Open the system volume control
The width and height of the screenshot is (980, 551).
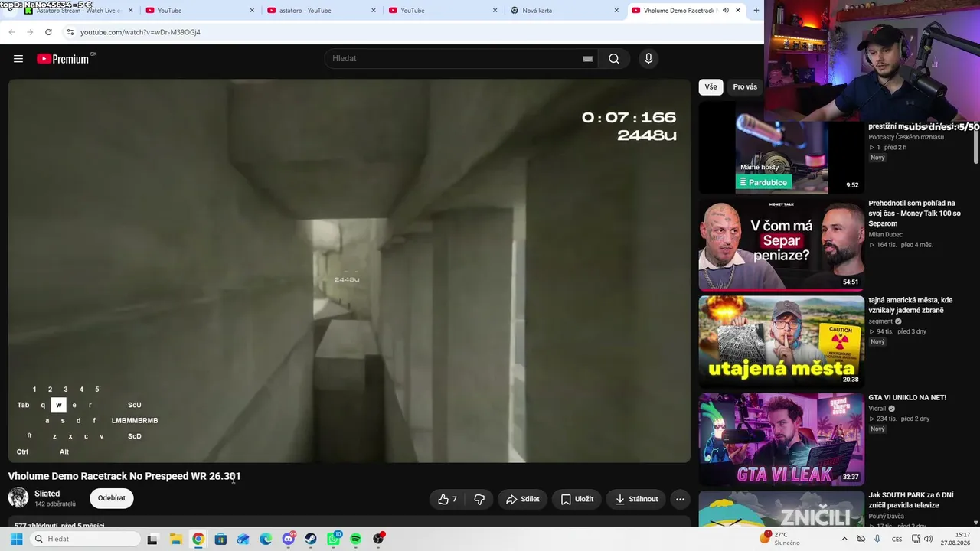929,539
